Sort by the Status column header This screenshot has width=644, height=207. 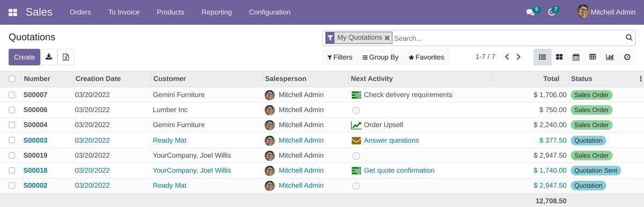[582, 79]
